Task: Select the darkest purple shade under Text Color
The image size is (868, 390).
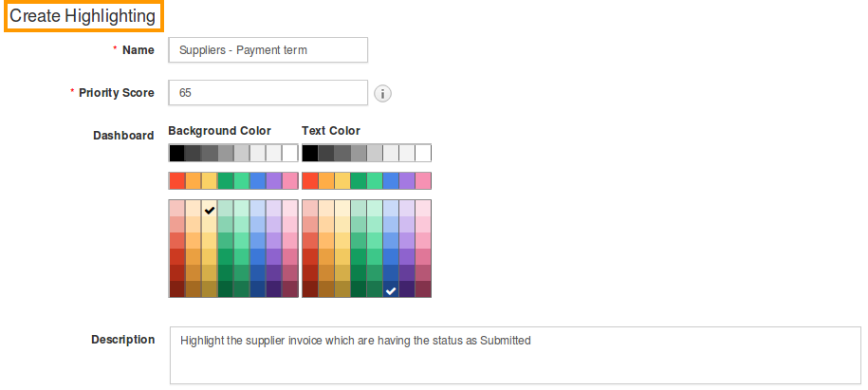Action: [x=407, y=289]
